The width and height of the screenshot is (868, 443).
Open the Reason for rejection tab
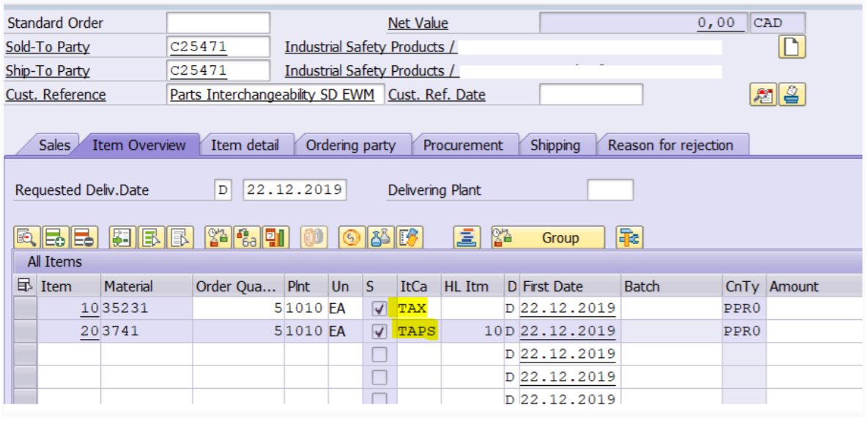click(669, 145)
